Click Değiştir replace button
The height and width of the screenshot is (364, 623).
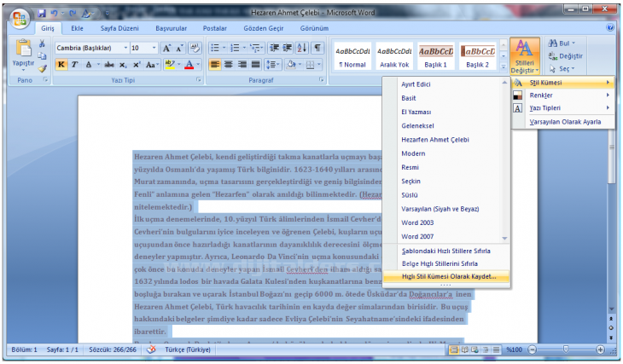point(565,56)
